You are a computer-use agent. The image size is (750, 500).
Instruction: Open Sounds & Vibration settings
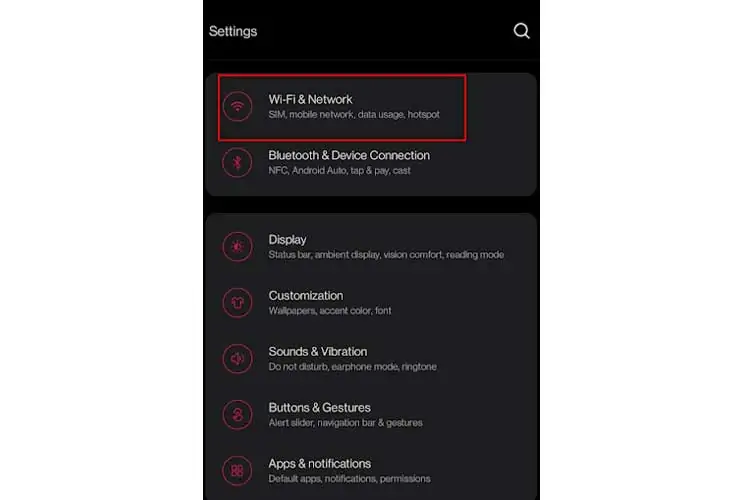coord(371,358)
